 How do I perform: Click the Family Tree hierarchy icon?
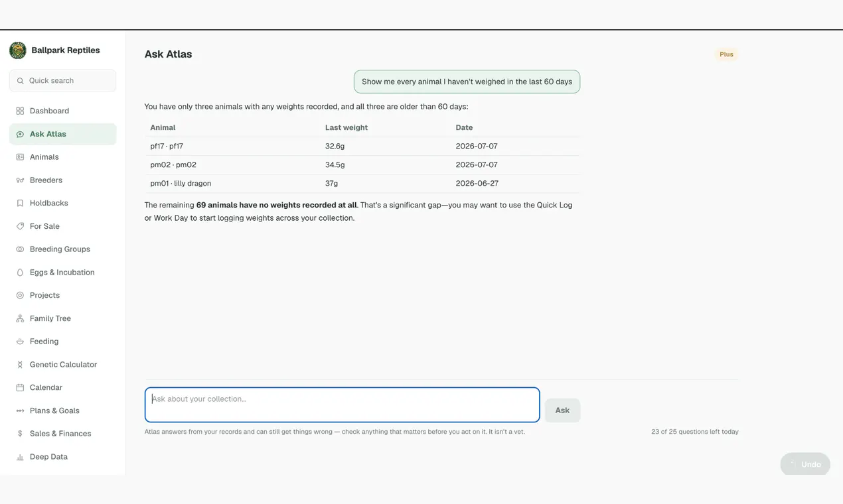tap(20, 318)
